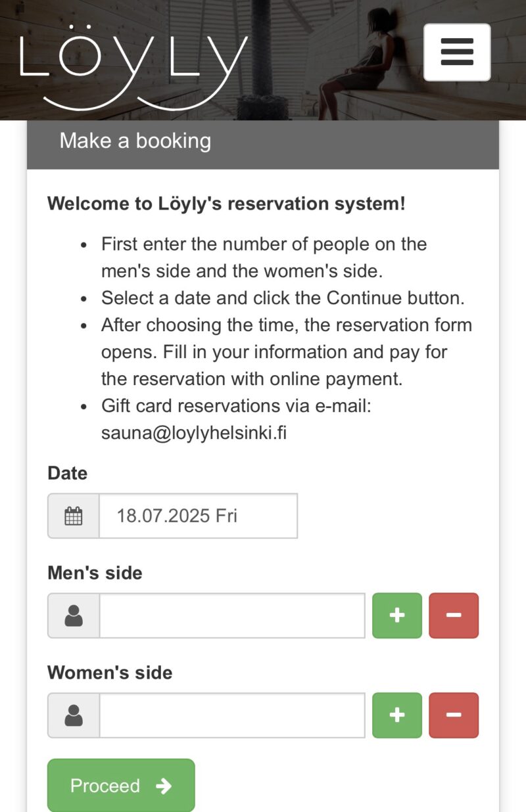Screen dimensions: 526x812
Task: Decrease Men's side count with minus
Action: (x=454, y=616)
